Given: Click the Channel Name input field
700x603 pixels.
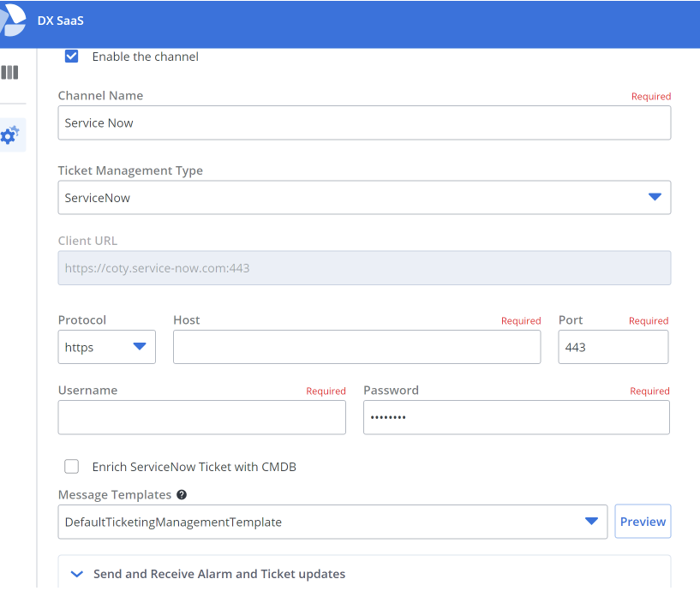Looking at the screenshot, I should [364, 123].
